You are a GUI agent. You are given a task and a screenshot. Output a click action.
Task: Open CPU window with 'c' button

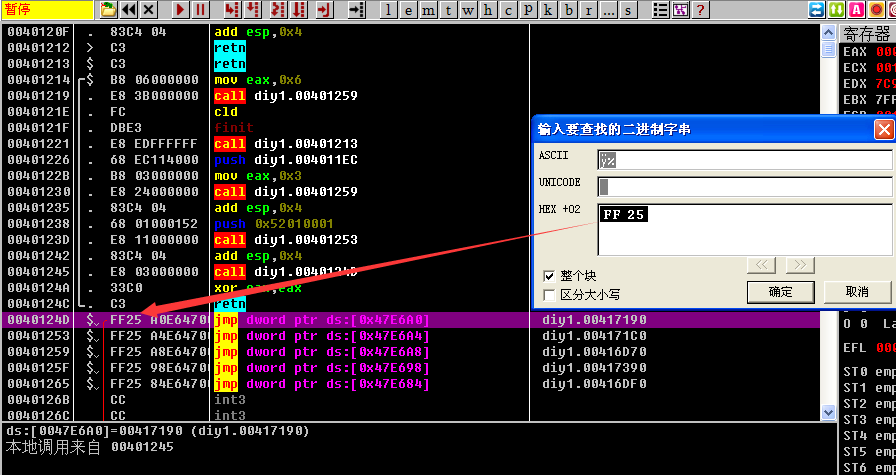tap(508, 10)
